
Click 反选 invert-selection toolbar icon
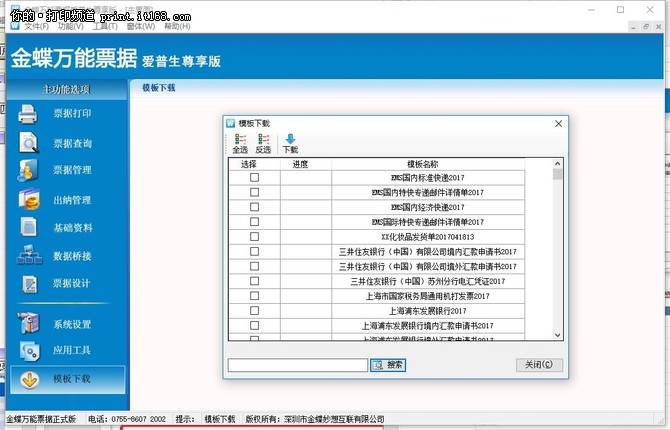[263, 139]
